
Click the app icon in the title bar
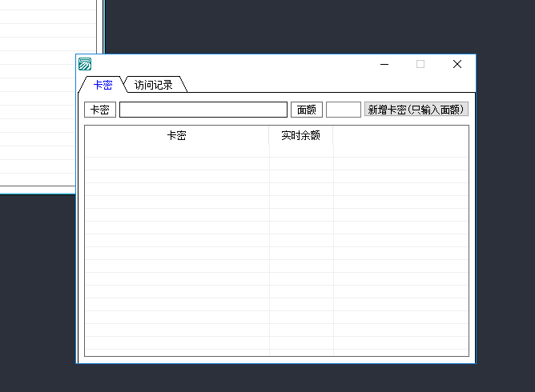pos(85,65)
